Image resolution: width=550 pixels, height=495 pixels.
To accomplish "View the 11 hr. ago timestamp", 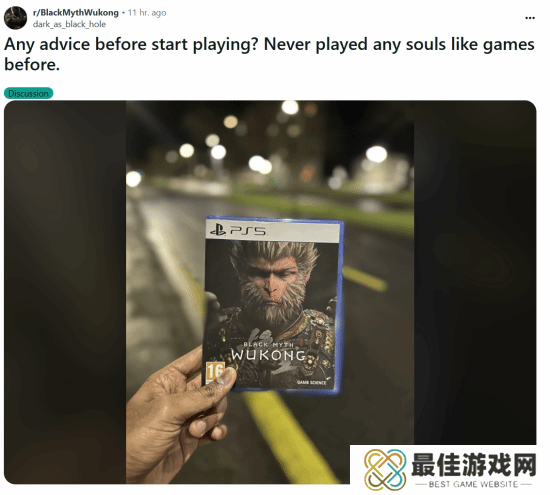I will 147,13.
